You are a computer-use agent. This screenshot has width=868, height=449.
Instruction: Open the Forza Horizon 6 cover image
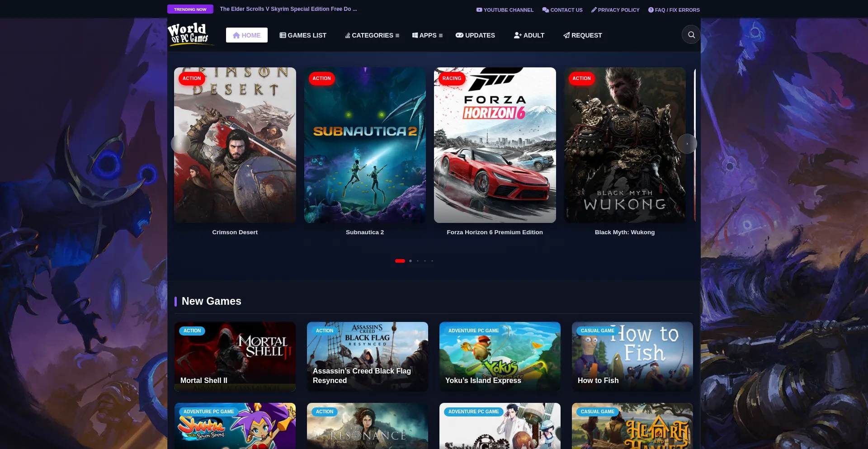[495, 145]
